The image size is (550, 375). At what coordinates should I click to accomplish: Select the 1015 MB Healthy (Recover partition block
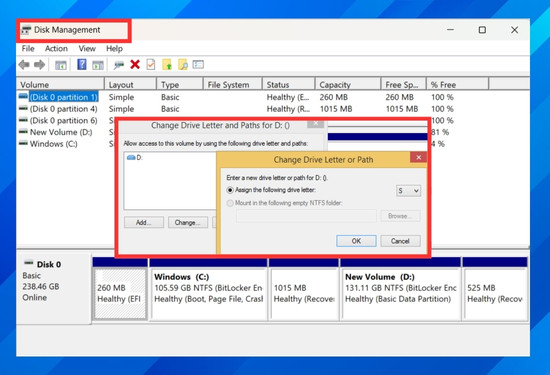[304, 294]
